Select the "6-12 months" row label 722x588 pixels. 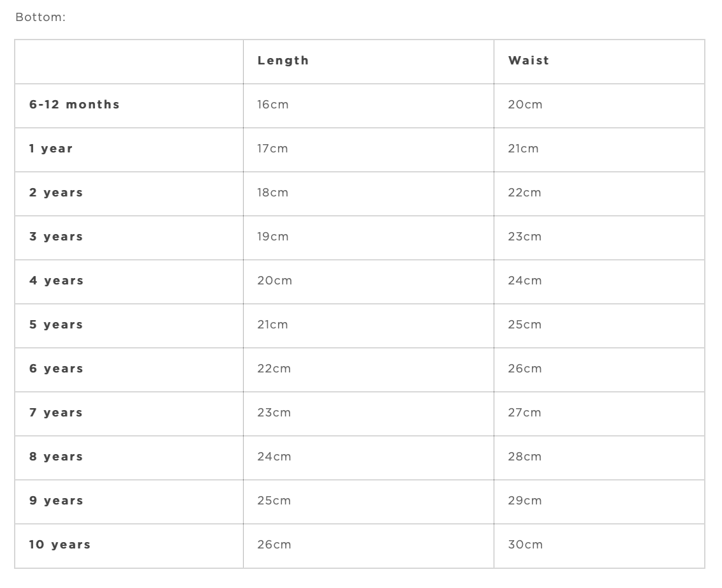pos(75,105)
